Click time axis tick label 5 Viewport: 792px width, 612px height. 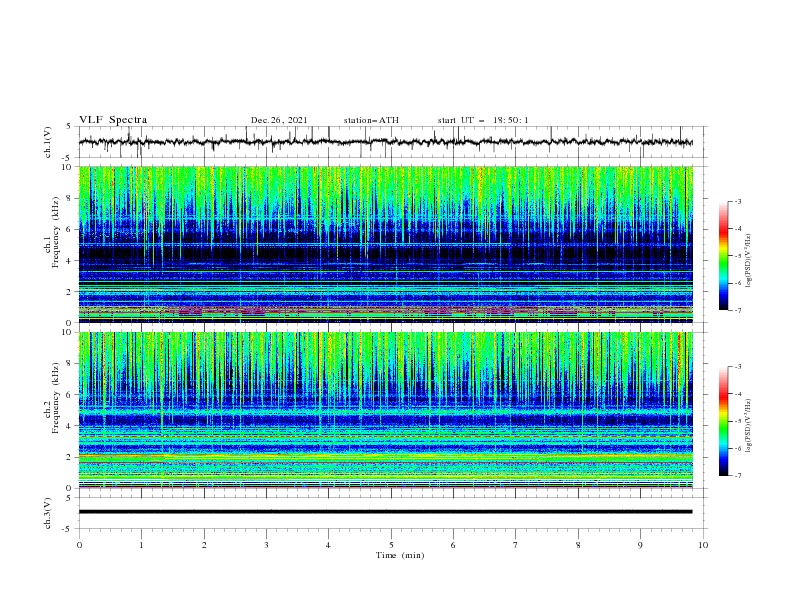[391, 545]
